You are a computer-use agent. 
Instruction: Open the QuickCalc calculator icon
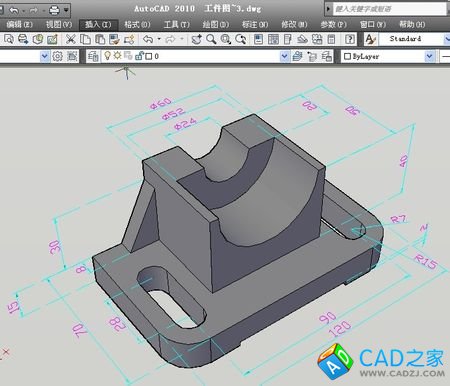click(x=331, y=39)
